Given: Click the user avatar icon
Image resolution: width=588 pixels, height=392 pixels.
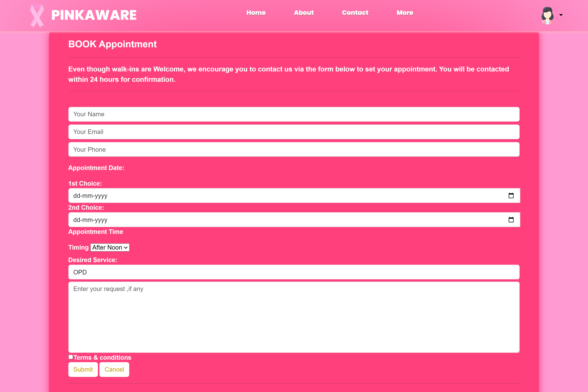Looking at the screenshot, I should pos(547,16).
